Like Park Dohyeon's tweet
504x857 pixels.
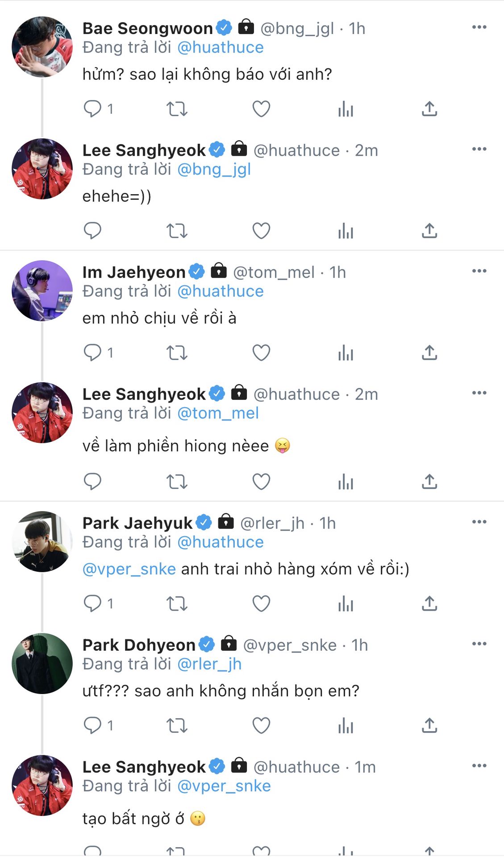[x=261, y=725]
